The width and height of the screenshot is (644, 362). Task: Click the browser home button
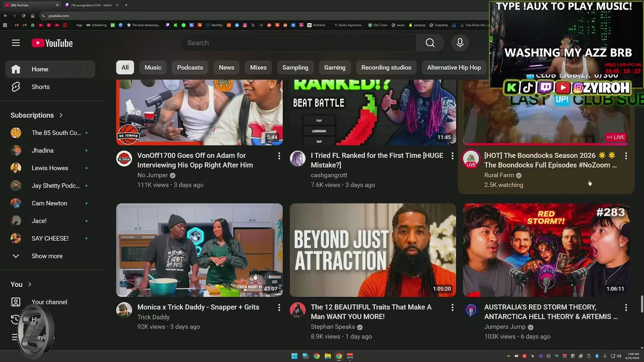point(33,16)
